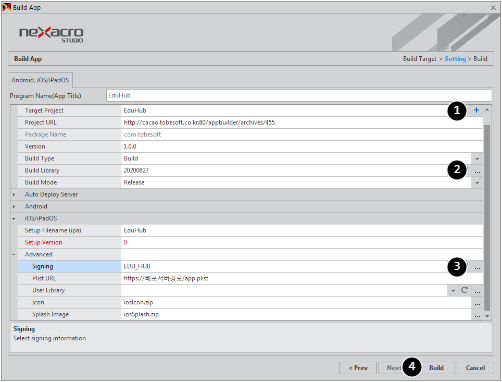The image size is (502, 382).
Task: Open the Build Type dropdown
Action: point(477,159)
